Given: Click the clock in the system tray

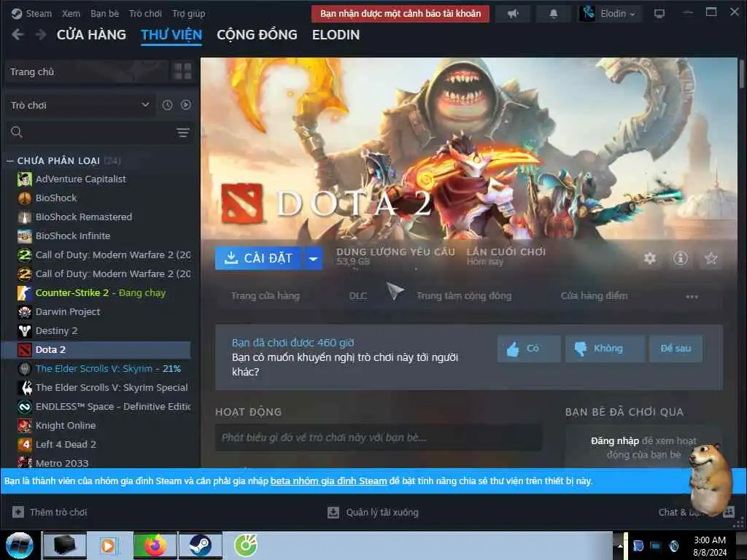Looking at the screenshot, I should tap(710, 546).
